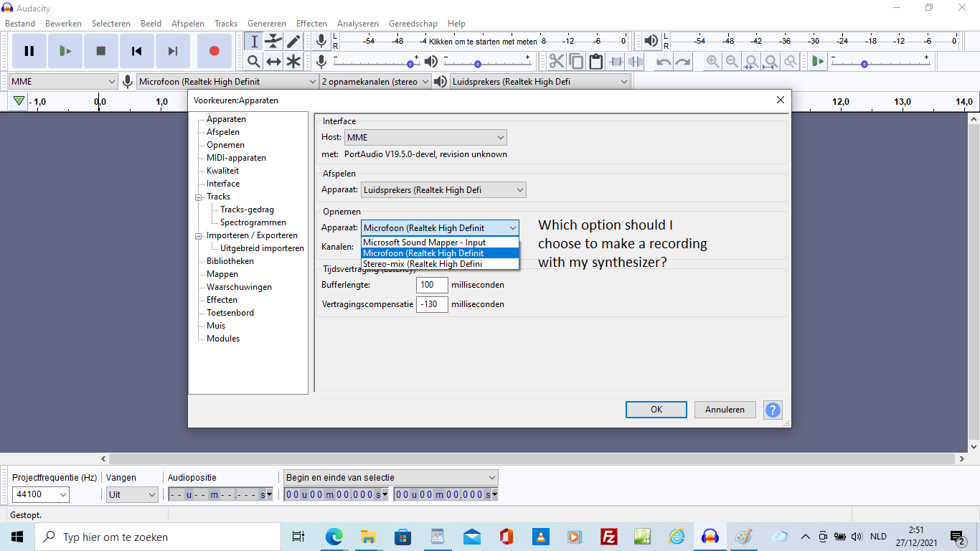Click Fit project to width icon
The height and width of the screenshot is (551, 980).
tap(771, 61)
